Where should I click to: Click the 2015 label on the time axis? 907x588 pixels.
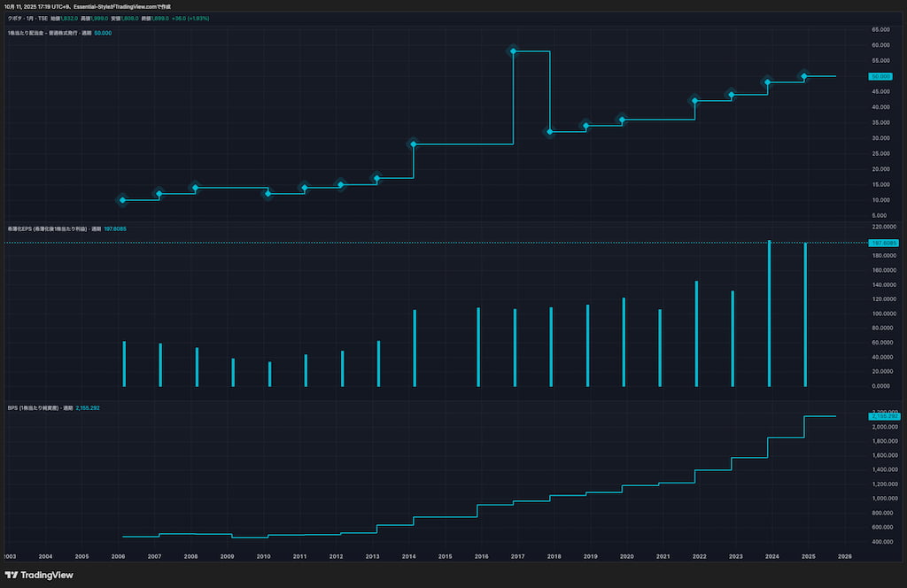(x=445, y=556)
